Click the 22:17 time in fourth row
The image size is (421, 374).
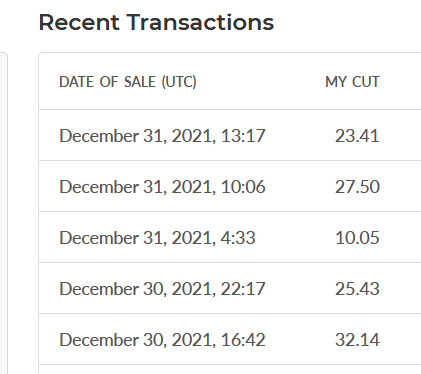click(243, 289)
